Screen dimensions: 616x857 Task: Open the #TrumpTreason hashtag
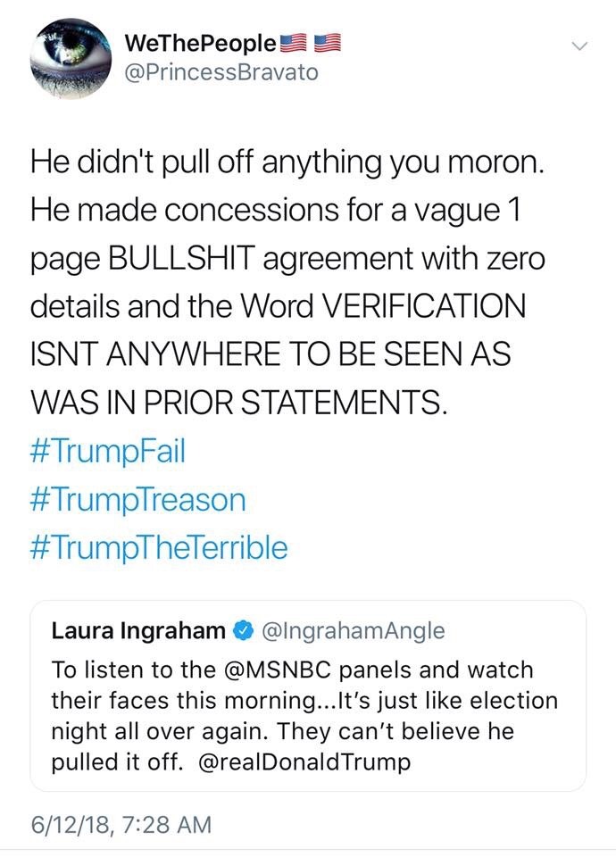pos(137,499)
